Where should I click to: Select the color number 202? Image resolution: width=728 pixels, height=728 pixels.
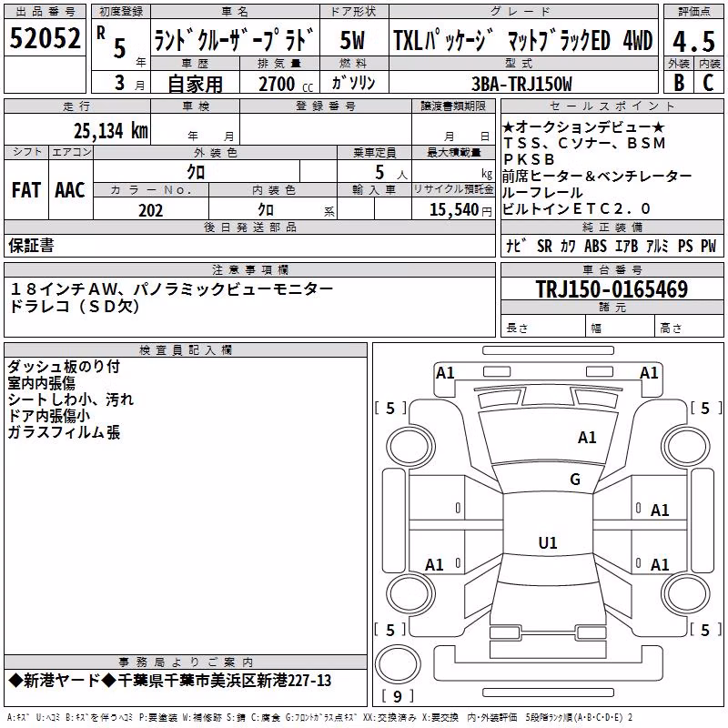pyautogui.click(x=151, y=210)
